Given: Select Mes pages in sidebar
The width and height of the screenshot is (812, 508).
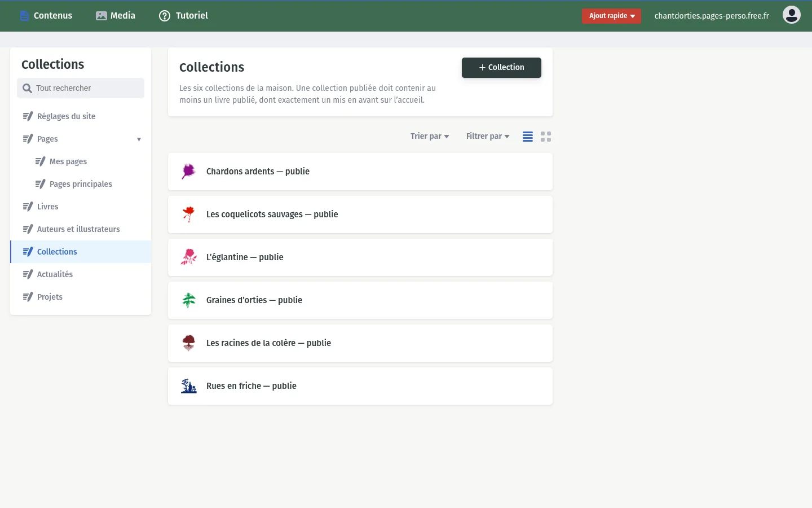Looking at the screenshot, I should (x=81, y=161).
